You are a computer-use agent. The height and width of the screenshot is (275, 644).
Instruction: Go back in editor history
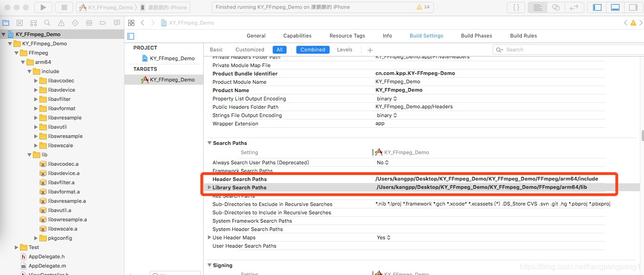(x=143, y=23)
